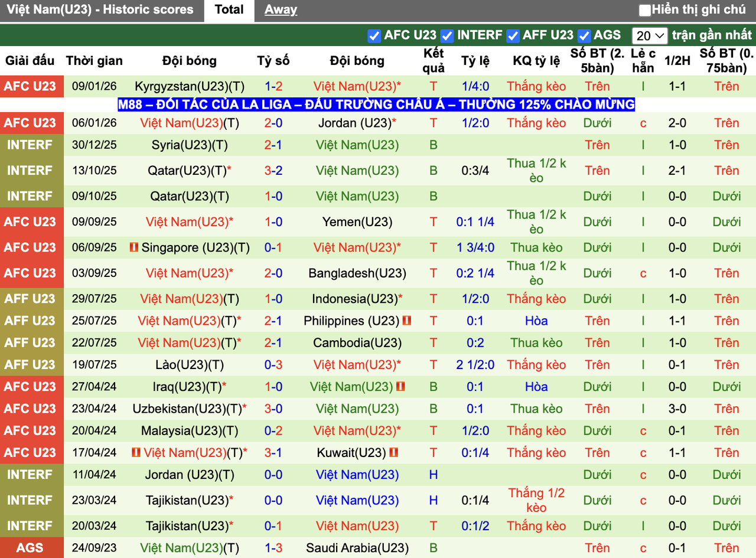This screenshot has height=558, width=756.
Task: Select the Total tab
Action: coord(229,9)
